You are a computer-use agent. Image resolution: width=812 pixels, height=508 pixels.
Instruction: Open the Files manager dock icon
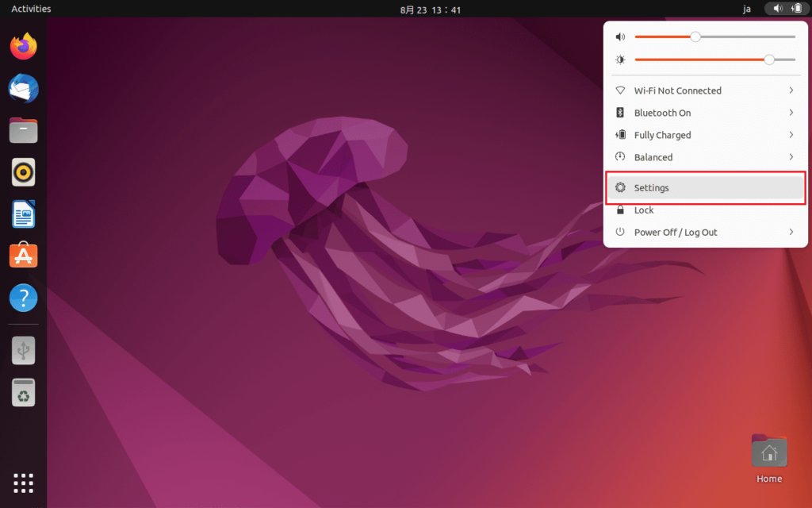click(23, 130)
